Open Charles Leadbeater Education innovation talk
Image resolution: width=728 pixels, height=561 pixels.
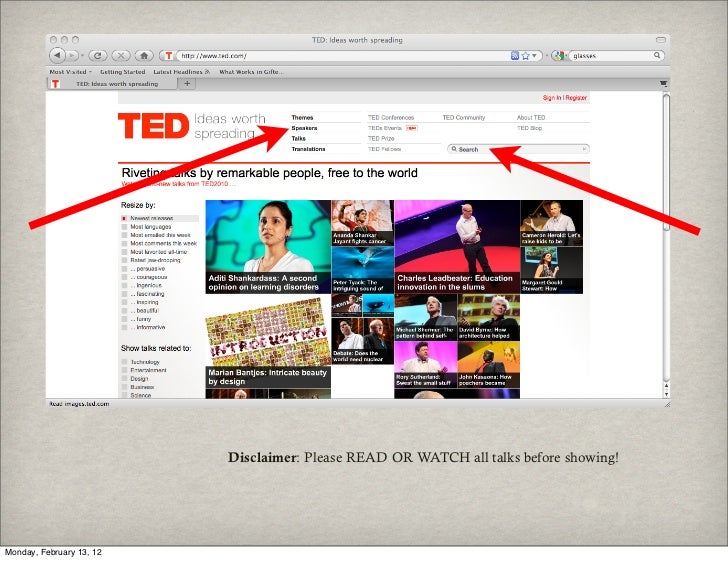coord(457,247)
